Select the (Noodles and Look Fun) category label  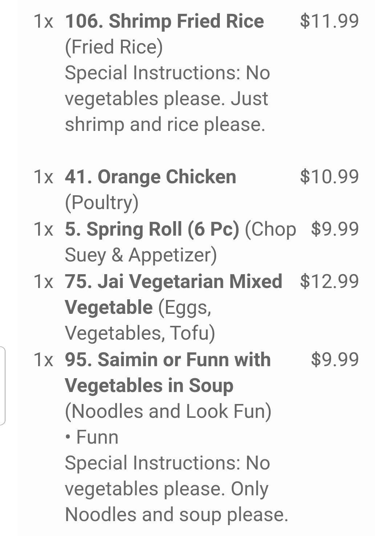pyautogui.click(x=168, y=412)
